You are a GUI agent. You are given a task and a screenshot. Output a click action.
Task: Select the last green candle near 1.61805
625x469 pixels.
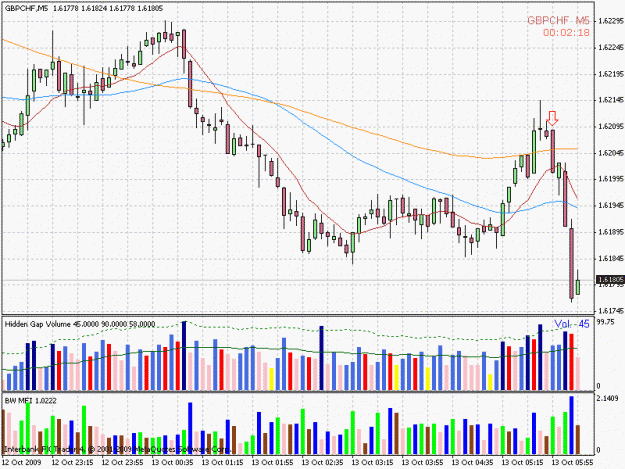578,285
